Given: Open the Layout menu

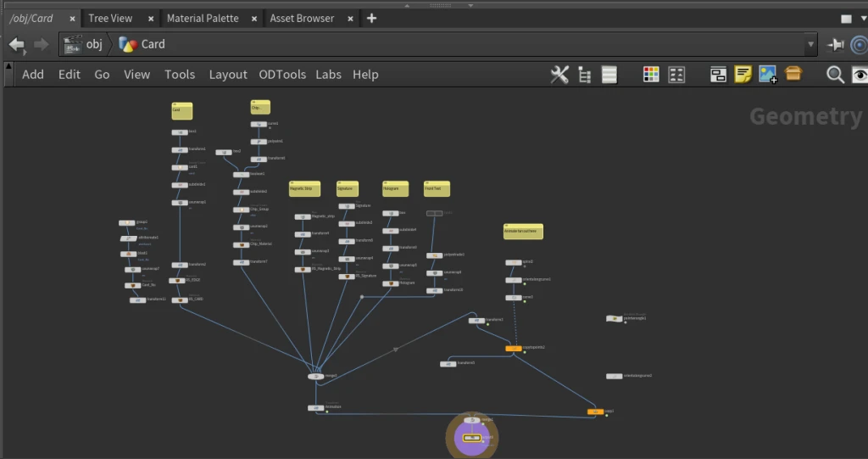Looking at the screenshot, I should (228, 75).
